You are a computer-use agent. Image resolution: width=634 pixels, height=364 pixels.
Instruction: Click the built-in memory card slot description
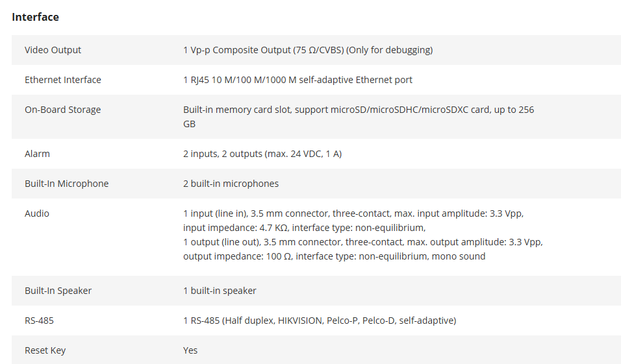(x=359, y=117)
